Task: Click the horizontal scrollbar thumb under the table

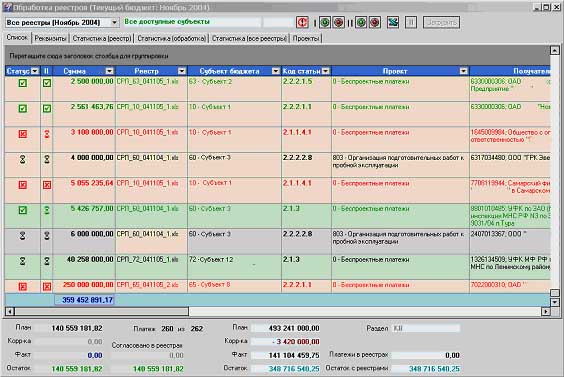Action: point(101,311)
